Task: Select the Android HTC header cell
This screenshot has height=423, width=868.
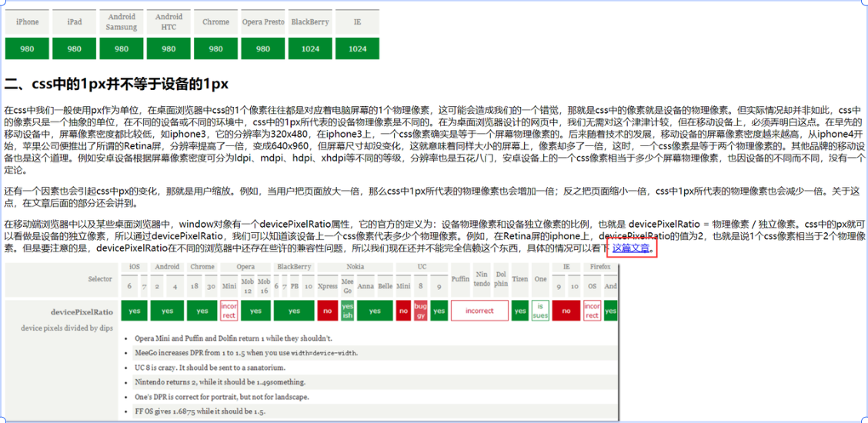Action: (x=169, y=22)
